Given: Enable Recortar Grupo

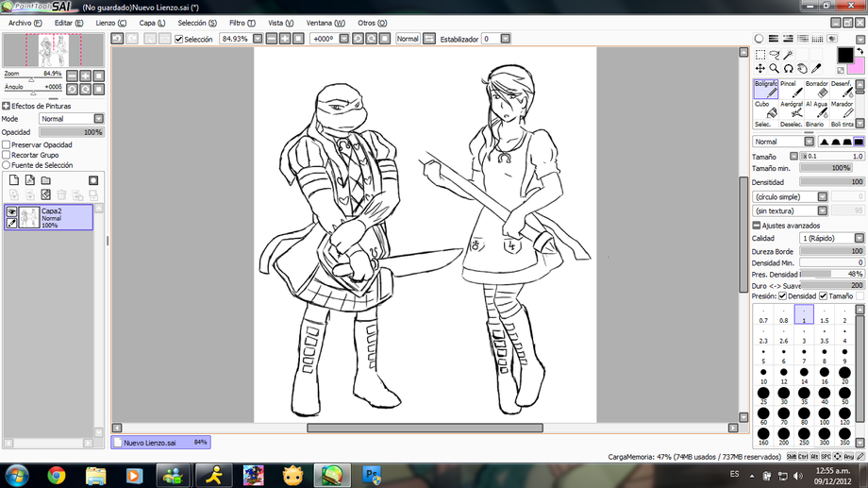Looking at the screenshot, I should (7, 155).
